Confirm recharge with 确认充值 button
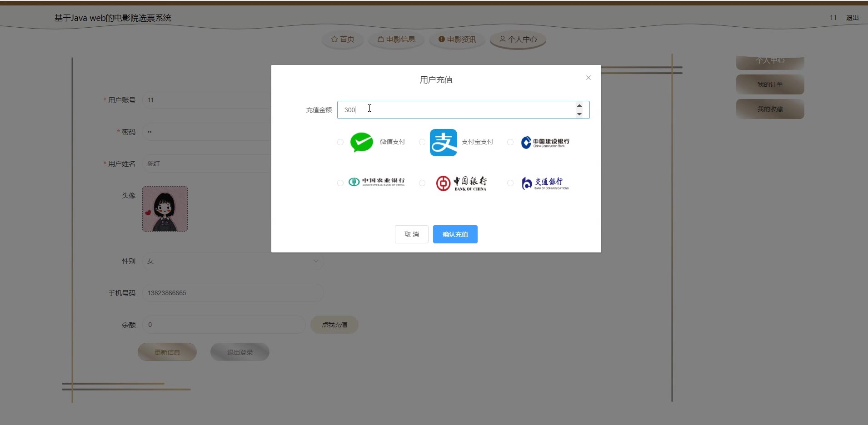868x425 pixels. click(x=455, y=234)
